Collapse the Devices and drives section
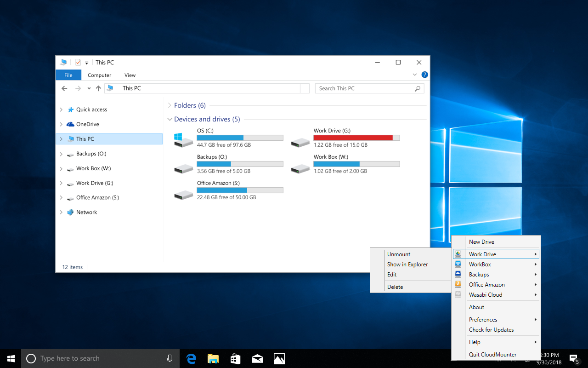588x368 pixels. click(x=169, y=119)
